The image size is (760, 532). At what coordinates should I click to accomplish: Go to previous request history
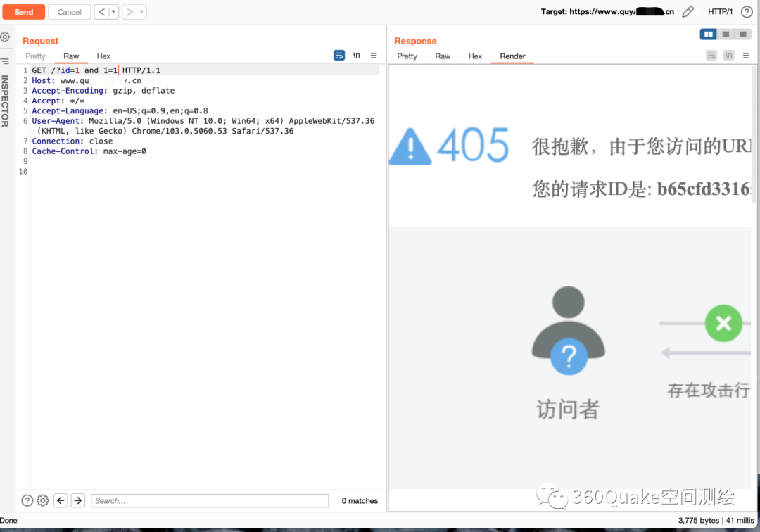click(x=102, y=12)
